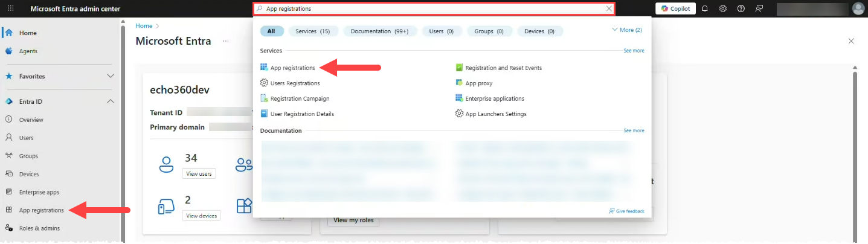The height and width of the screenshot is (244, 868).
Task: Click the groups people icon
Action: pyautogui.click(x=244, y=164)
